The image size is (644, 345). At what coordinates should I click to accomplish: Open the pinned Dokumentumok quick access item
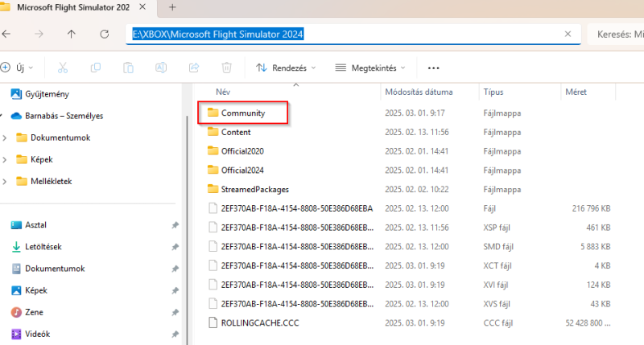(47, 269)
